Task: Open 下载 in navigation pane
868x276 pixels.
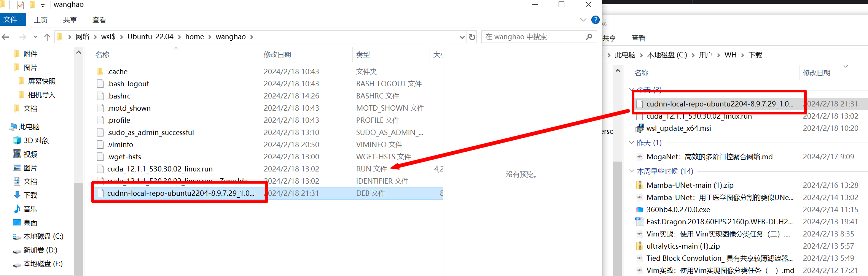Action: 30,195
